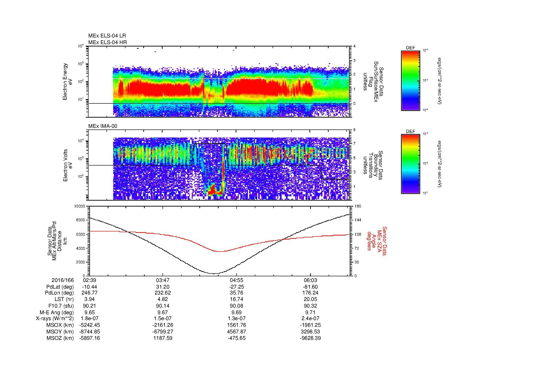The height and width of the screenshot is (392, 555).
Task: Click the MSOZ value -5897.16
Action: coord(89,338)
